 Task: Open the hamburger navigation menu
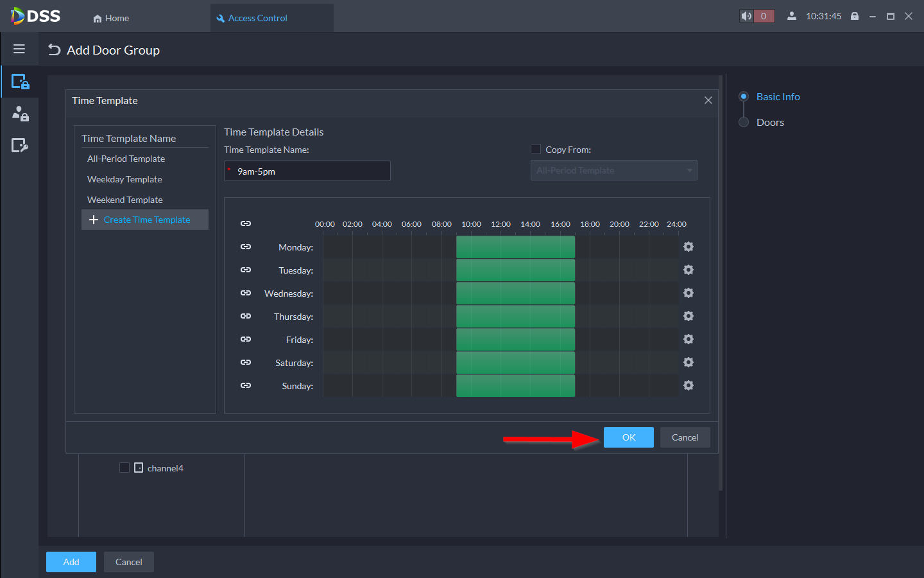tap(19, 49)
